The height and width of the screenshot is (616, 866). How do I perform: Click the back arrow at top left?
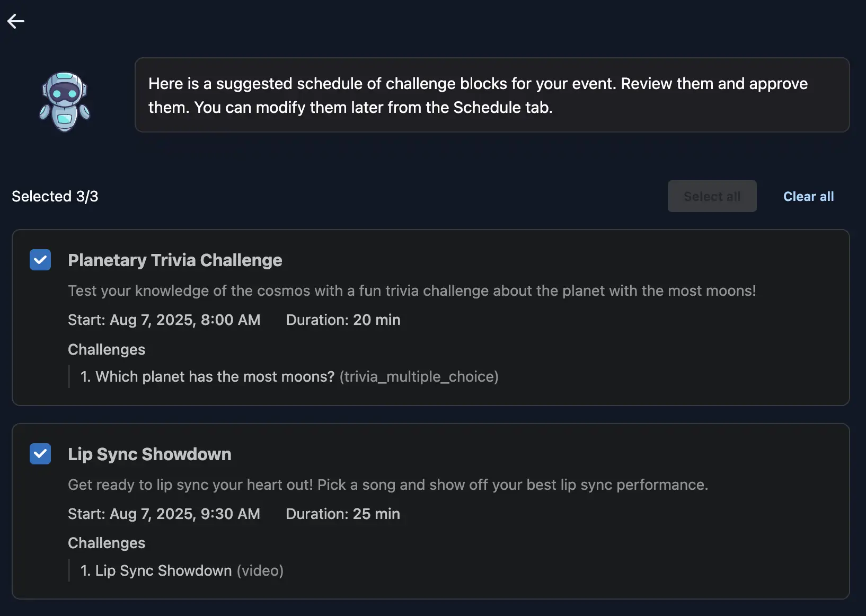click(x=15, y=21)
